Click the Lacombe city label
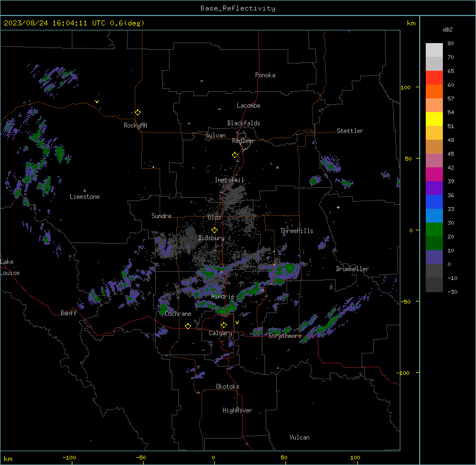This screenshot has width=476, height=465. (248, 105)
